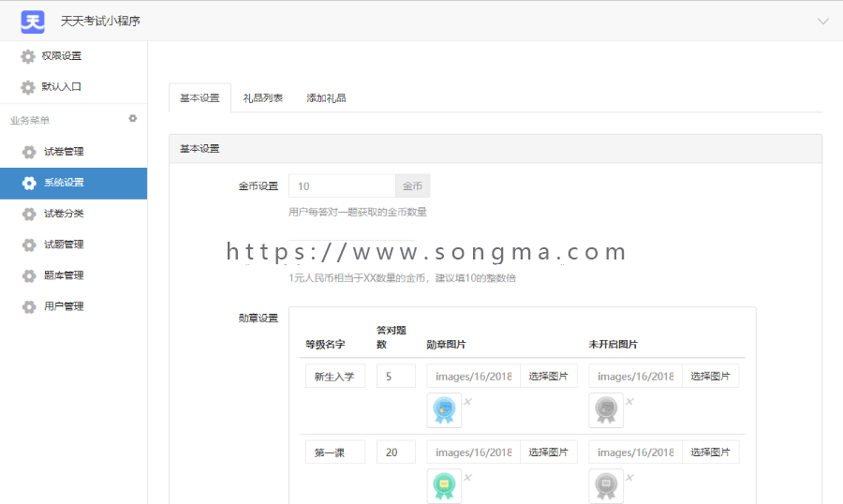Click the gray medal thumbnail for 第一课
Image resolution: width=843 pixels, height=504 pixels.
click(x=606, y=485)
